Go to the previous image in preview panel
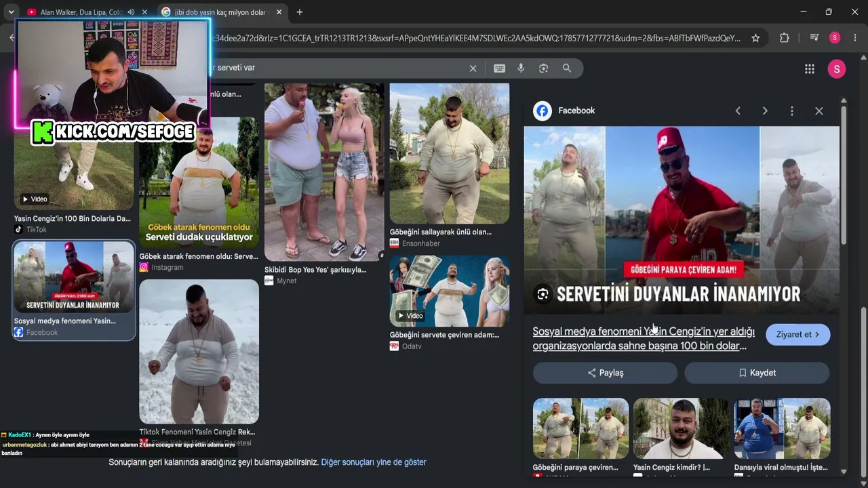 click(x=738, y=111)
